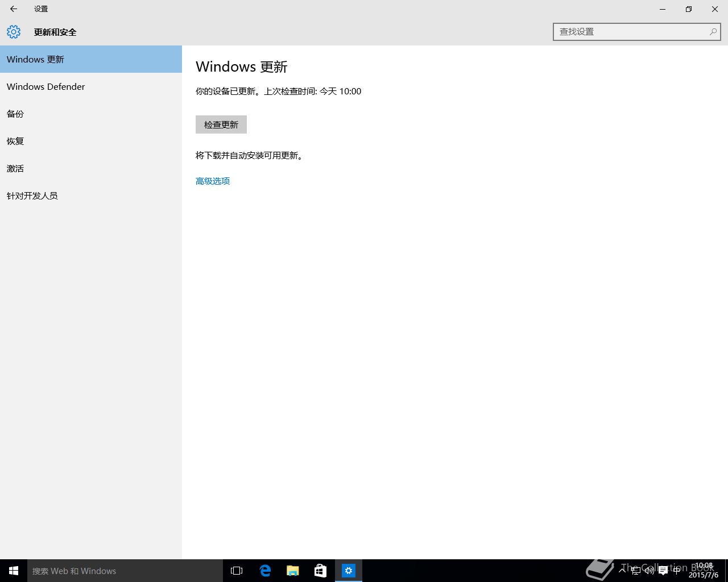Open the volume control in system tray
This screenshot has width=728, height=582.
(650, 571)
